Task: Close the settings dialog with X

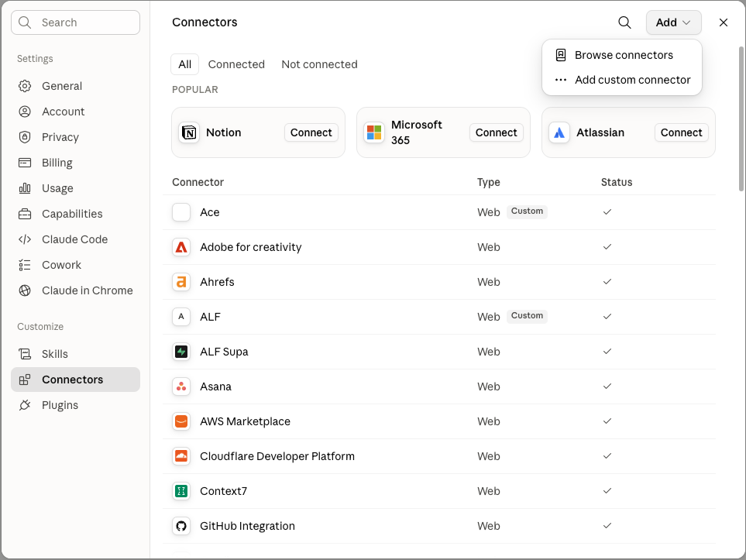Action: (724, 22)
